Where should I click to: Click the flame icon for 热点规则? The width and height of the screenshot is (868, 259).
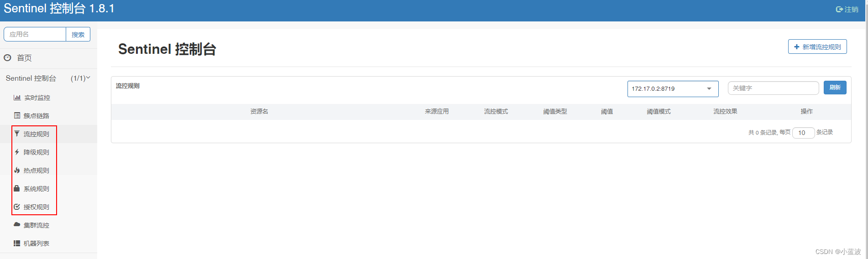coord(17,170)
